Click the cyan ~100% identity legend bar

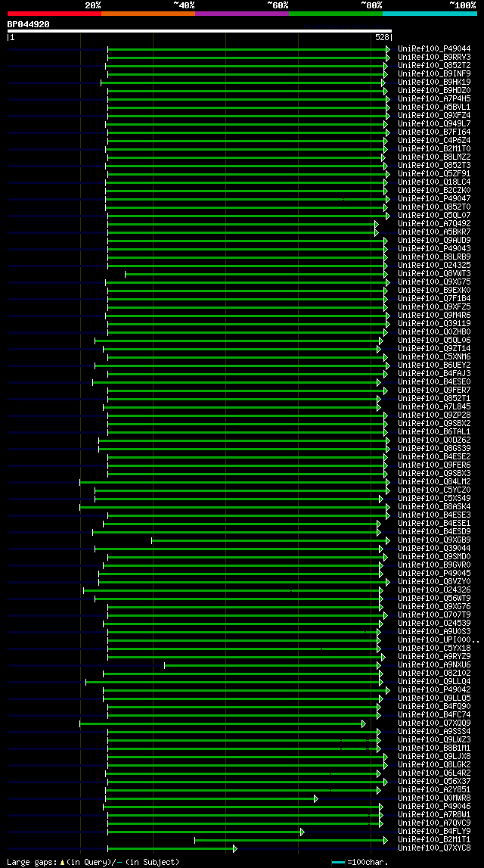point(430,14)
